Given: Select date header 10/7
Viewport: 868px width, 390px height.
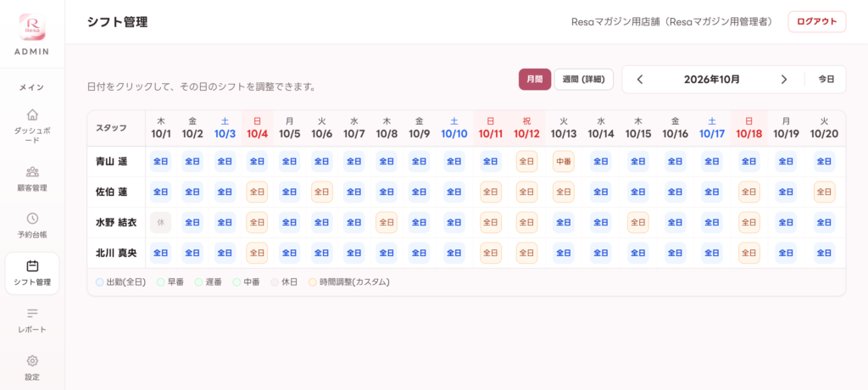Looking at the screenshot, I should click(x=354, y=127).
